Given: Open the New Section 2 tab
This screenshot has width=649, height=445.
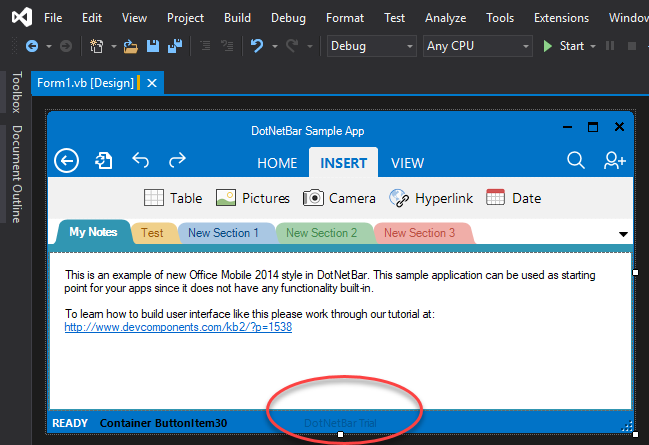Looking at the screenshot, I should [x=322, y=233].
